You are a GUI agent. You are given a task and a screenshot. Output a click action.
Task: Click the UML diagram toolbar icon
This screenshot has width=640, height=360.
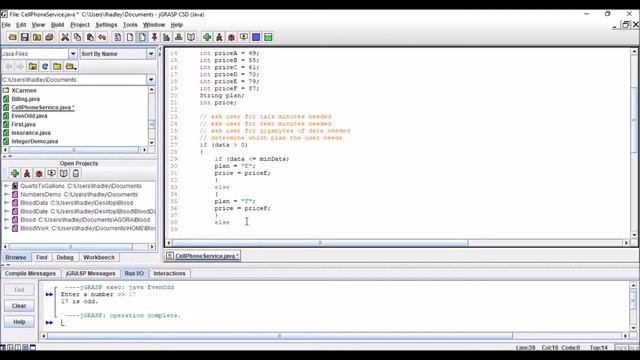tap(178, 37)
